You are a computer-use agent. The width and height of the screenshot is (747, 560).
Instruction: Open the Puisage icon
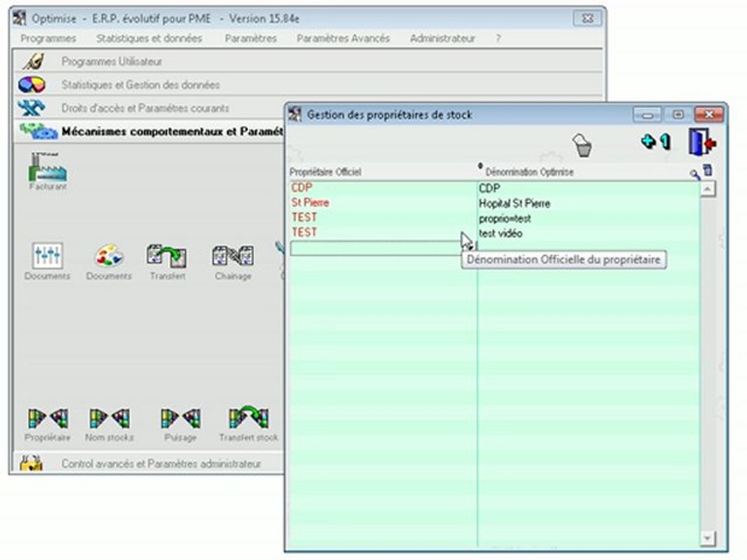tap(180, 424)
